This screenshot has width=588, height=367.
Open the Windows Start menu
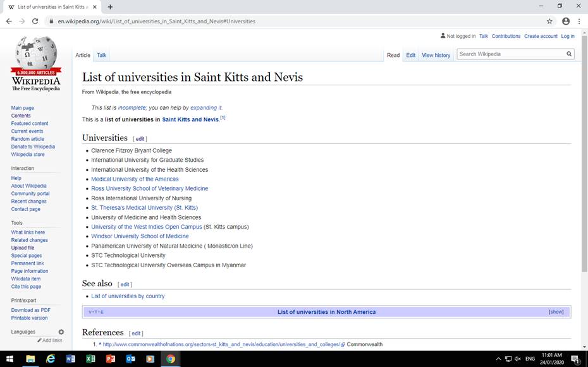coord(9,359)
